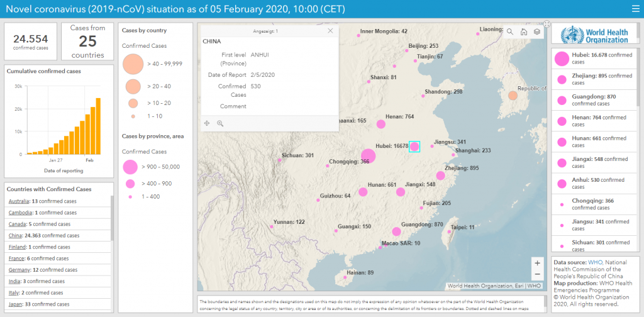Click the disclaimer text scrollbar
644x317 pixels.
coord(545,303)
